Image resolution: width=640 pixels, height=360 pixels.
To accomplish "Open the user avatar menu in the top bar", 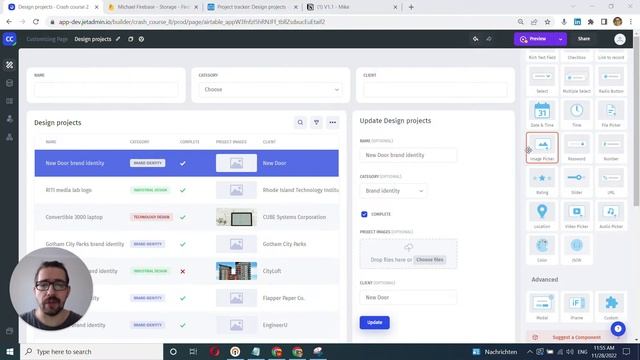I will tap(620, 39).
